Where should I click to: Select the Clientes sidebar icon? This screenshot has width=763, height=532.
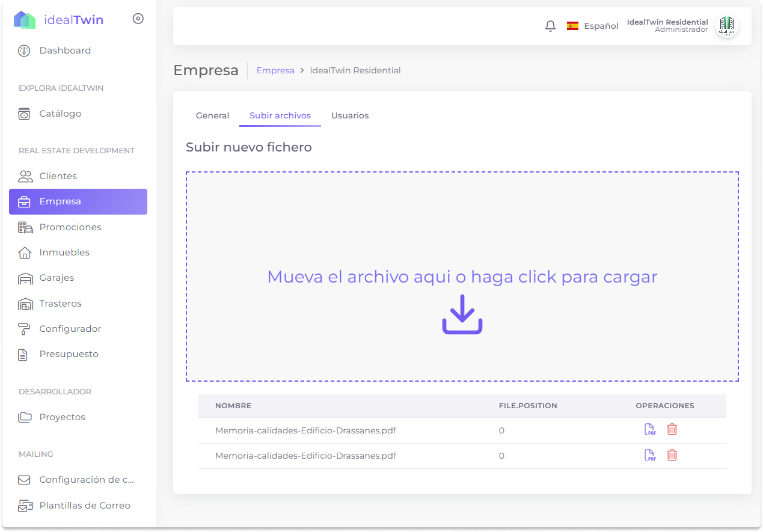(x=25, y=176)
